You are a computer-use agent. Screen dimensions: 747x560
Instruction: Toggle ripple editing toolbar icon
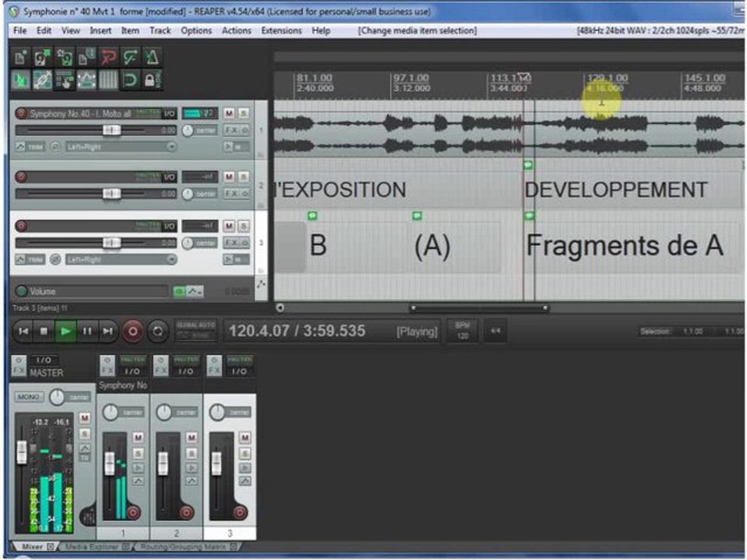pos(65,80)
